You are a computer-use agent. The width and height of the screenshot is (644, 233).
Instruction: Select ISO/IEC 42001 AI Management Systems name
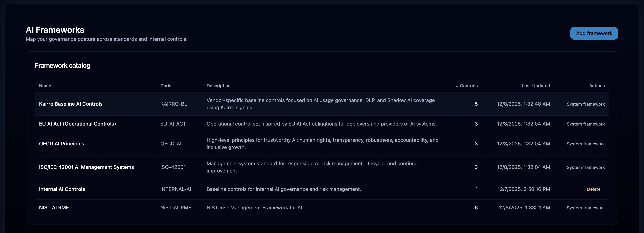pyautogui.click(x=86, y=167)
